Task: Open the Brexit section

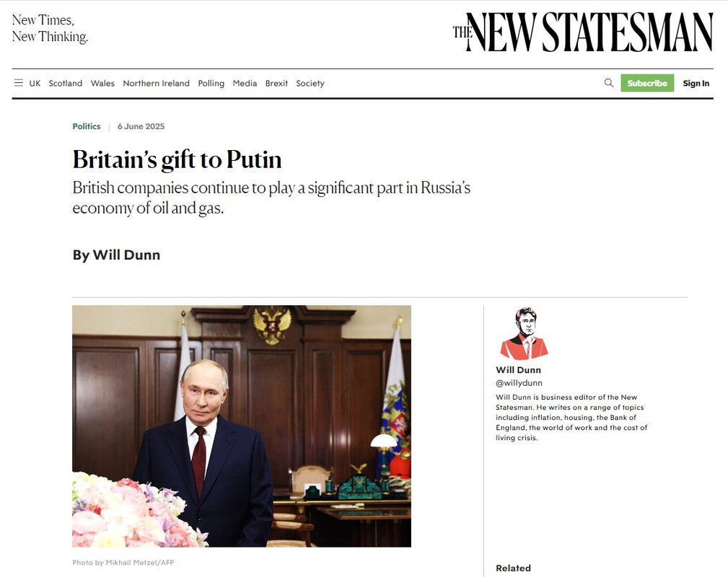Action: pos(276,83)
